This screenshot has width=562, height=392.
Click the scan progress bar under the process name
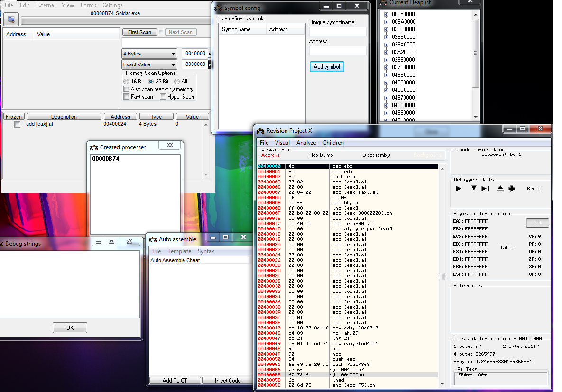(115, 21)
